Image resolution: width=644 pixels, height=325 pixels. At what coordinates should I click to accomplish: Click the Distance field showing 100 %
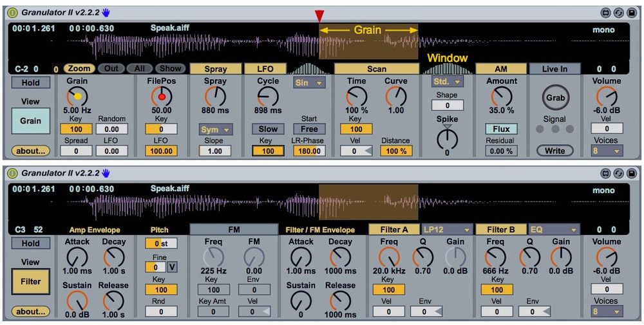click(396, 151)
